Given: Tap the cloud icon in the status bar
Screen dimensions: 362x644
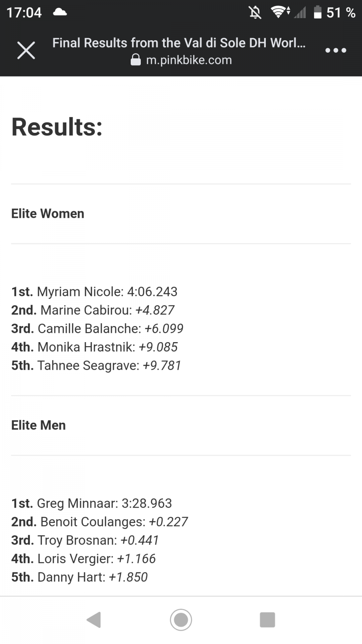Looking at the screenshot, I should (60, 12).
